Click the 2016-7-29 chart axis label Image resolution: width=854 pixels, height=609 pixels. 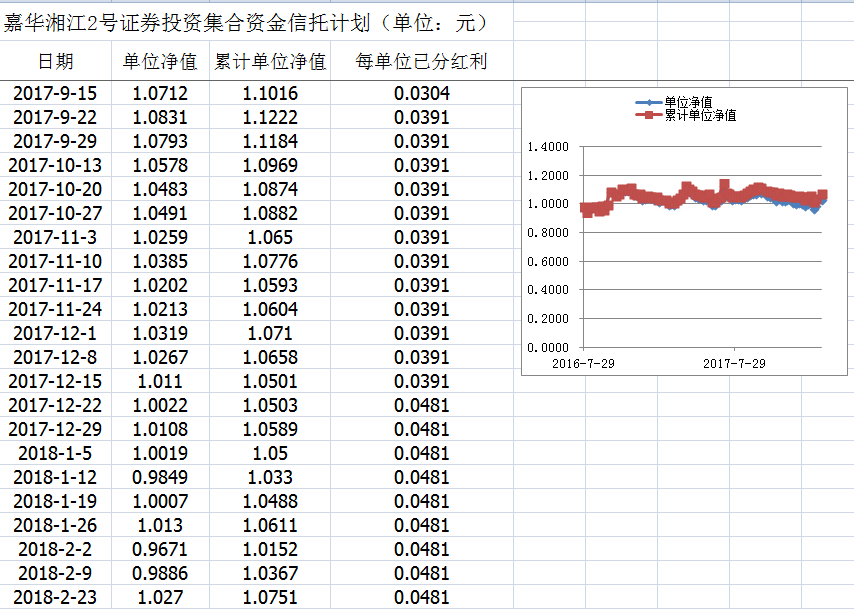tap(583, 364)
